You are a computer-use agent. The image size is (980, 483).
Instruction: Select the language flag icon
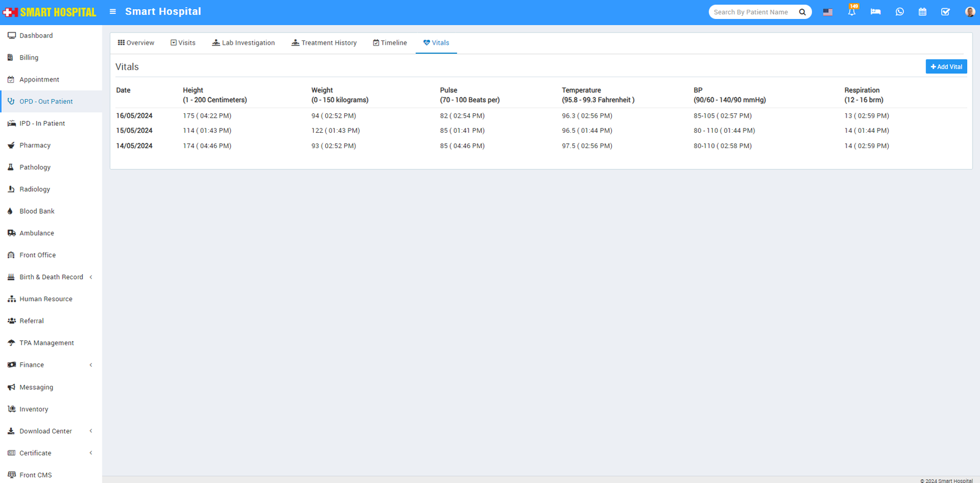pos(827,12)
